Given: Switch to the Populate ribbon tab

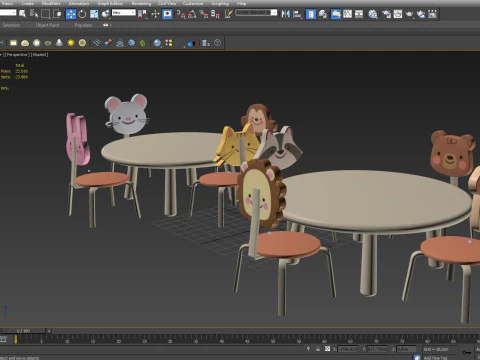Looking at the screenshot, I should click(x=83, y=25).
